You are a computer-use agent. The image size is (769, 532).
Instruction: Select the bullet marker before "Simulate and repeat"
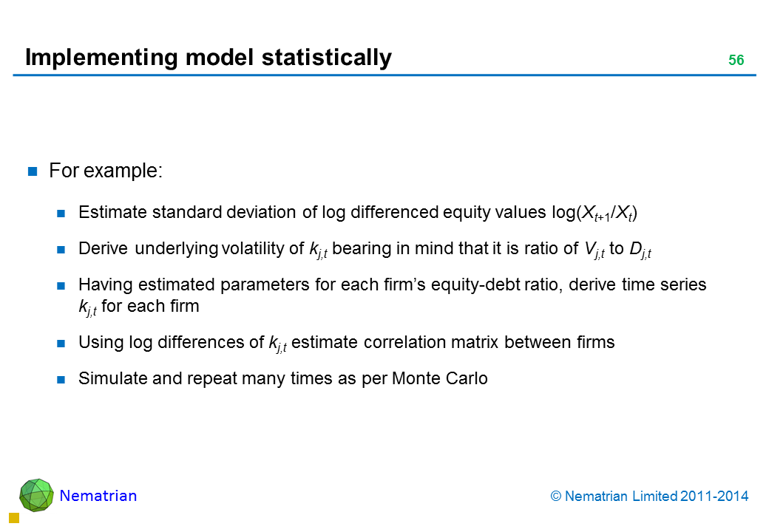tap(63, 380)
